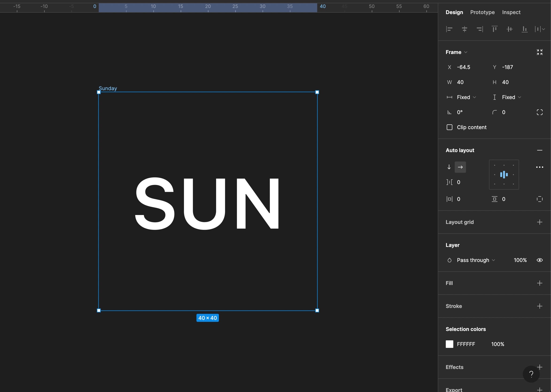This screenshot has width=551, height=392.
Task: Switch to the Inspect tab
Action: 511,12
